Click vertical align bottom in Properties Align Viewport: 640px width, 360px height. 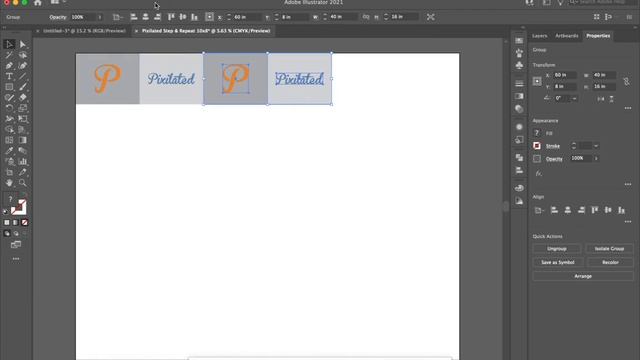[x=621, y=210]
